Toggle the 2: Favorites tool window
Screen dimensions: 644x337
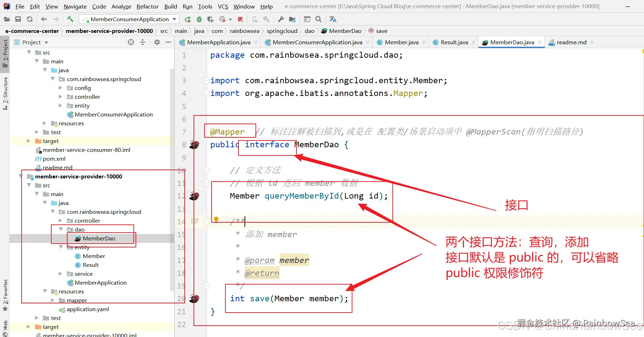pos(5,295)
